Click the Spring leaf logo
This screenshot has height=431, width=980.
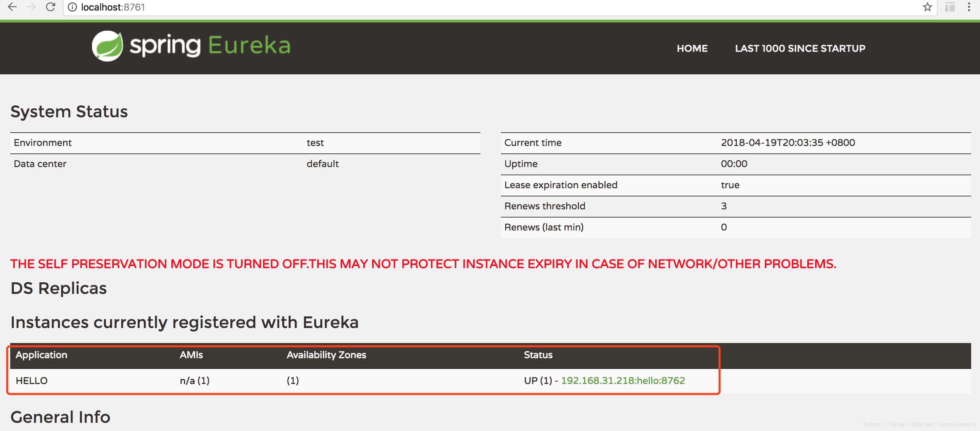[107, 46]
